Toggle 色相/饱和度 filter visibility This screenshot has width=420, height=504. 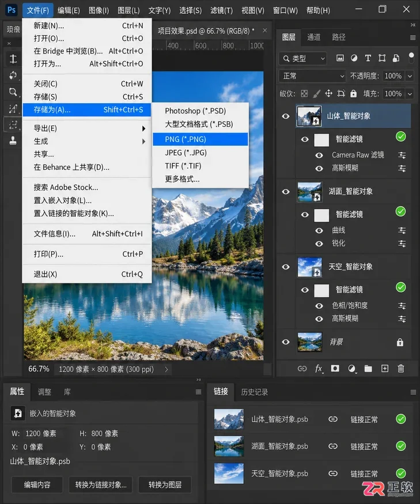[319, 306]
